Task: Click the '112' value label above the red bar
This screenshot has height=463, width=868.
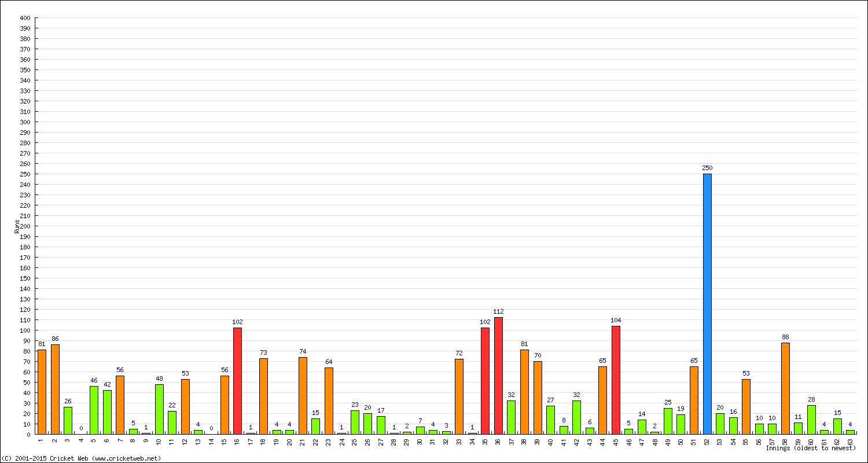Action: pos(498,311)
